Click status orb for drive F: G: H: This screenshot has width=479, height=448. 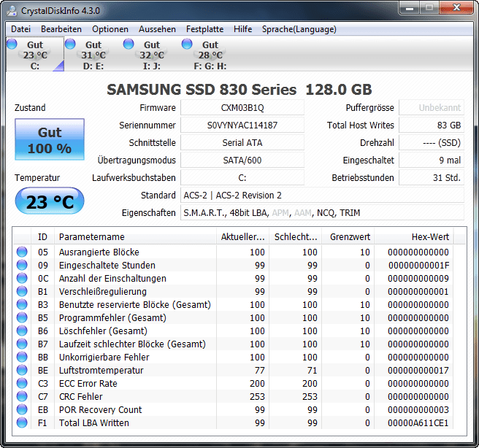(187, 44)
